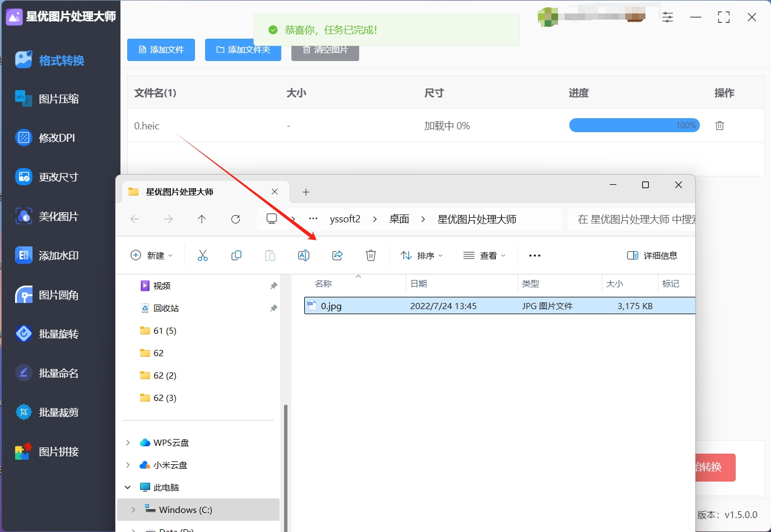The image size is (771, 532).
Task: Collapse the 此电脑 tree node
Action: click(x=128, y=487)
